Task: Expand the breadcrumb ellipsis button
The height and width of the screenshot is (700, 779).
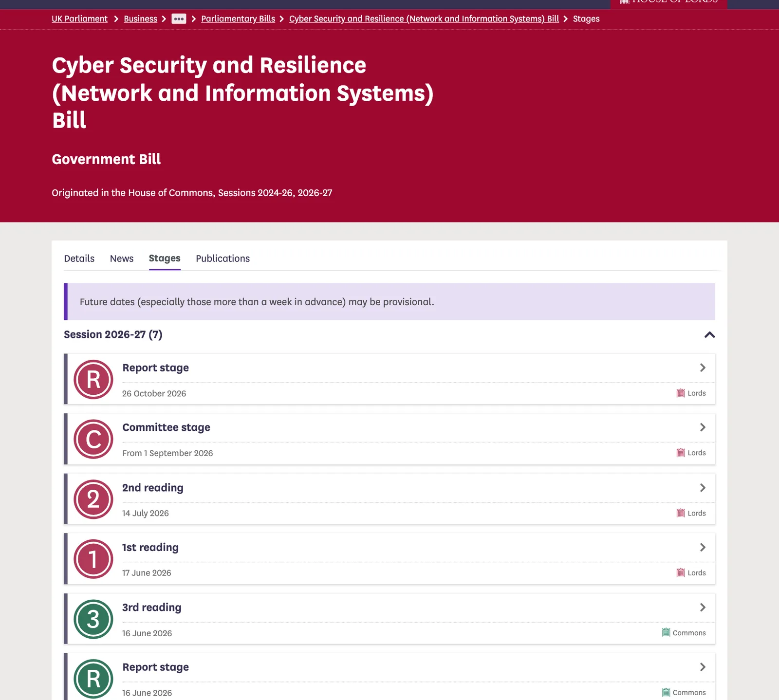Action: [x=179, y=19]
